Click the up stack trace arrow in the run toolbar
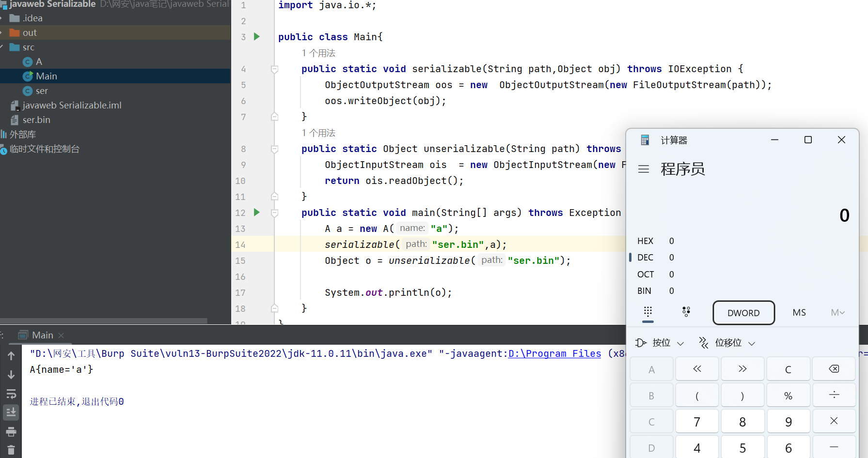The width and height of the screenshot is (868, 458). pyautogui.click(x=11, y=356)
